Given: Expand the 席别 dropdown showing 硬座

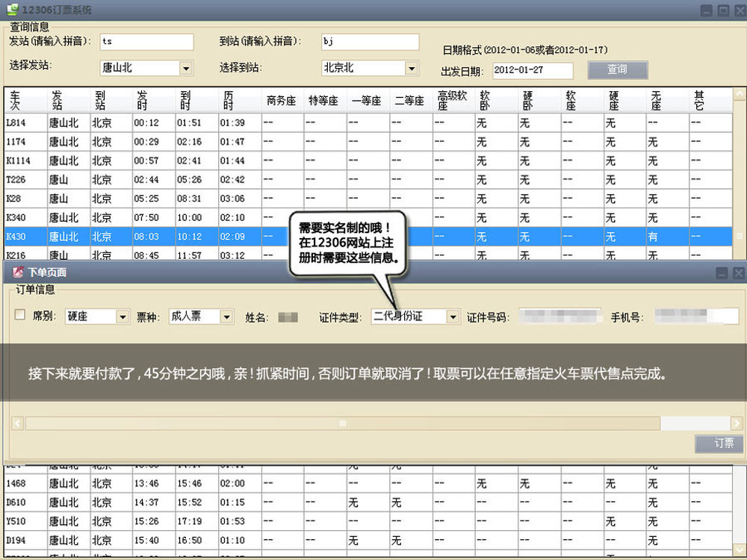Looking at the screenshot, I should 123,317.
